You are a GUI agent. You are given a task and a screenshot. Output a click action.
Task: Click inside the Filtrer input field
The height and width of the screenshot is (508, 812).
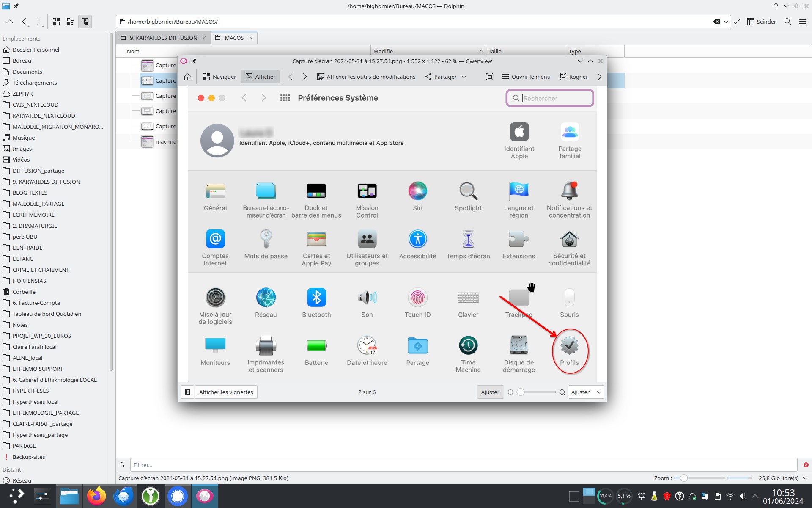click(296, 465)
